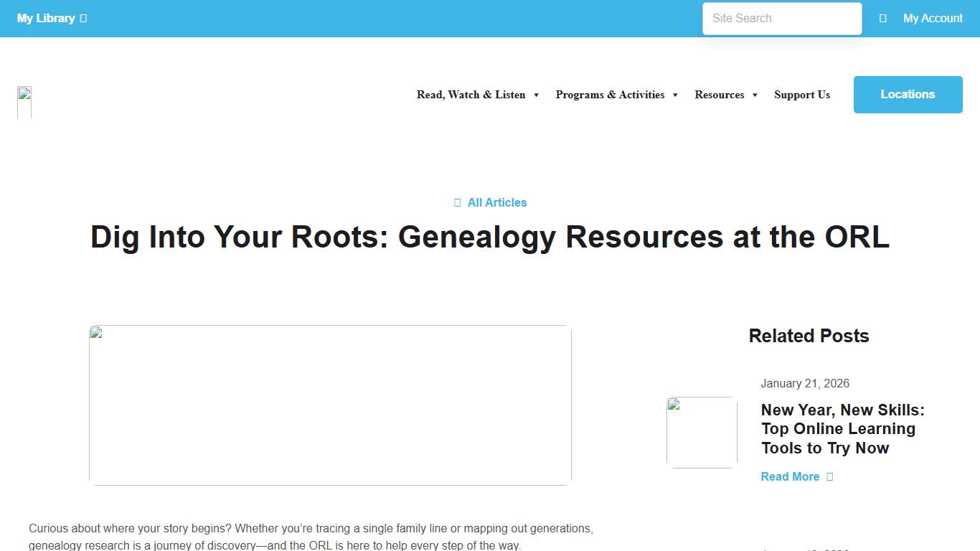The image size is (980, 551).
Task: Click Read More under the related post
Action: click(x=790, y=476)
